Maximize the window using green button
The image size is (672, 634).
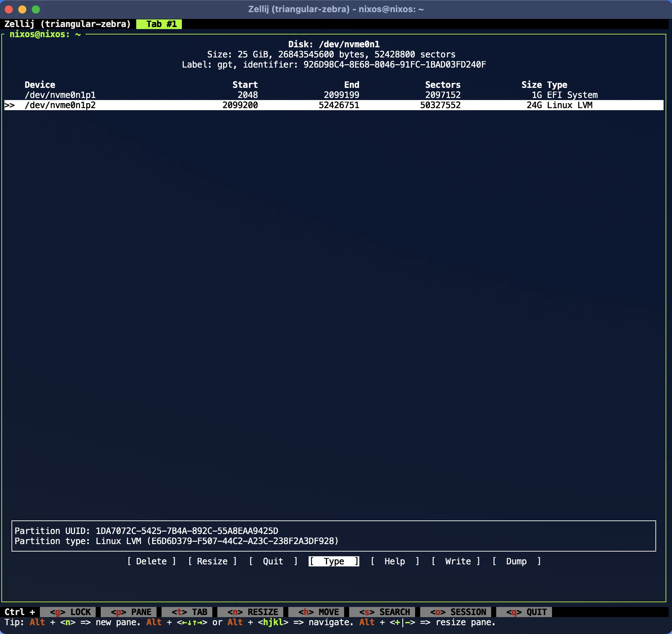coord(36,9)
